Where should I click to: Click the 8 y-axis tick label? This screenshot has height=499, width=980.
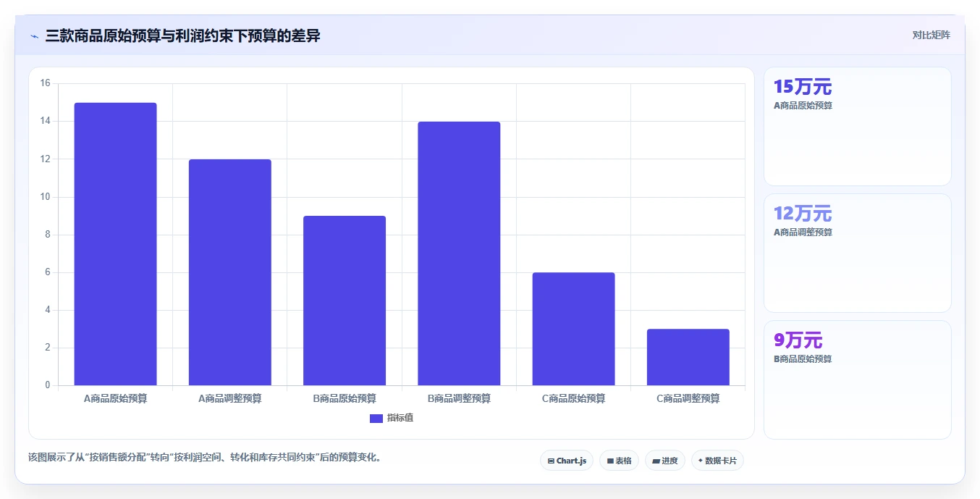pos(48,235)
